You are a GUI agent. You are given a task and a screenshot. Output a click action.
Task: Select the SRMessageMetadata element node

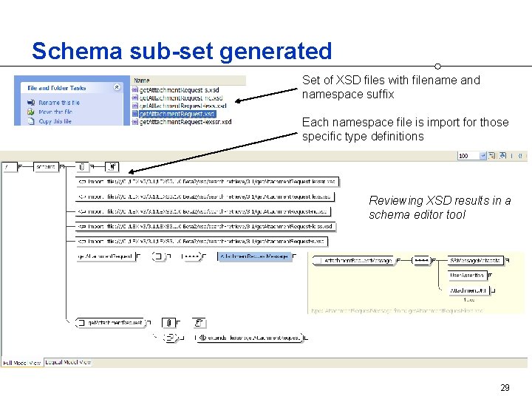coord(475,261)
